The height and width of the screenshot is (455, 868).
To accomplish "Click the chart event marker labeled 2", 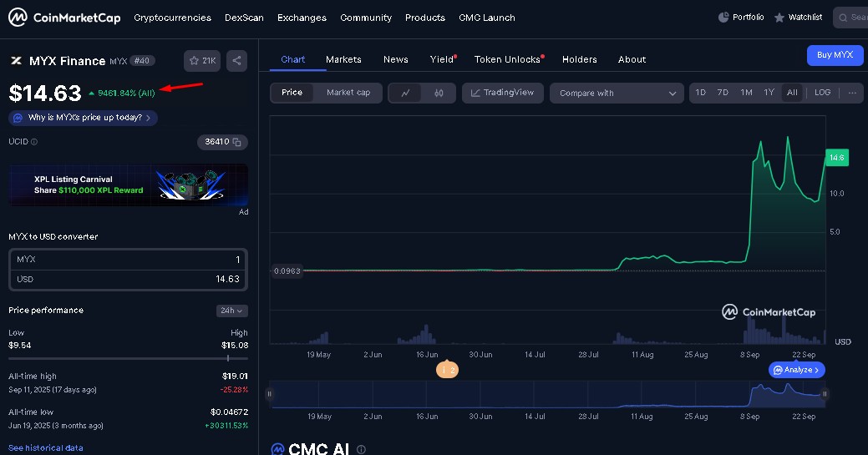I will point(447,370).
